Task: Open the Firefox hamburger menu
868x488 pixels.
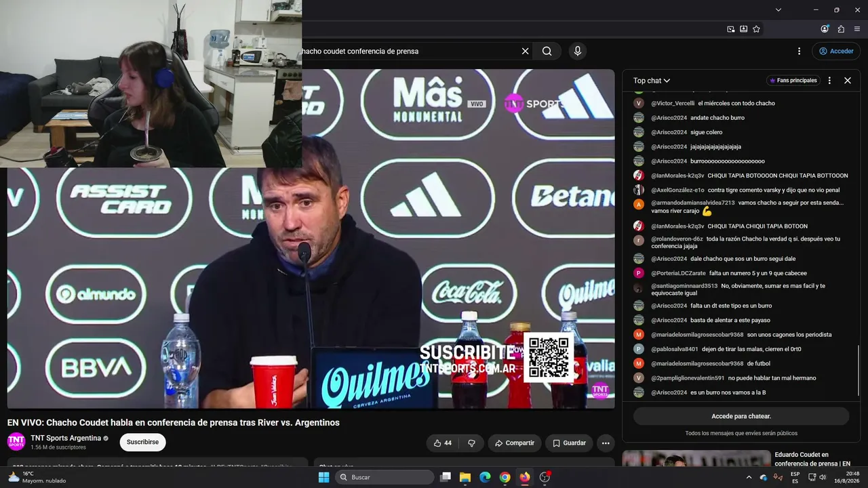Action: (x=857, y=29)
